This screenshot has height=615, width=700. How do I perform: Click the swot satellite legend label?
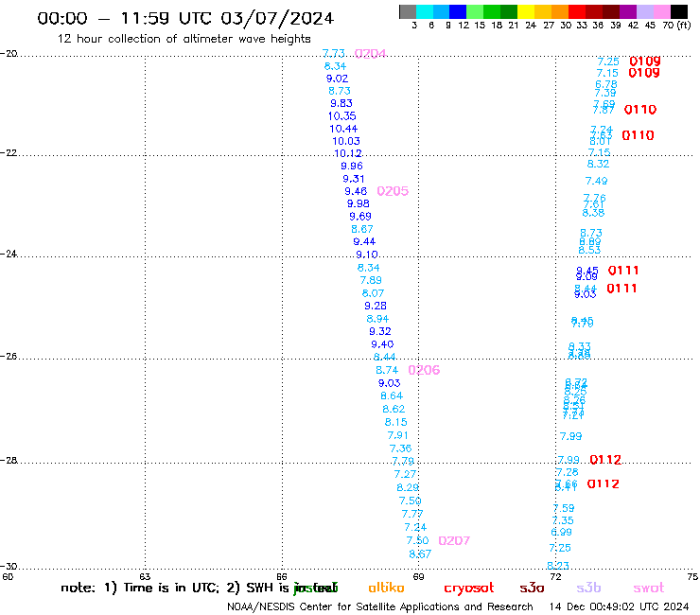(x=649, y=589)
